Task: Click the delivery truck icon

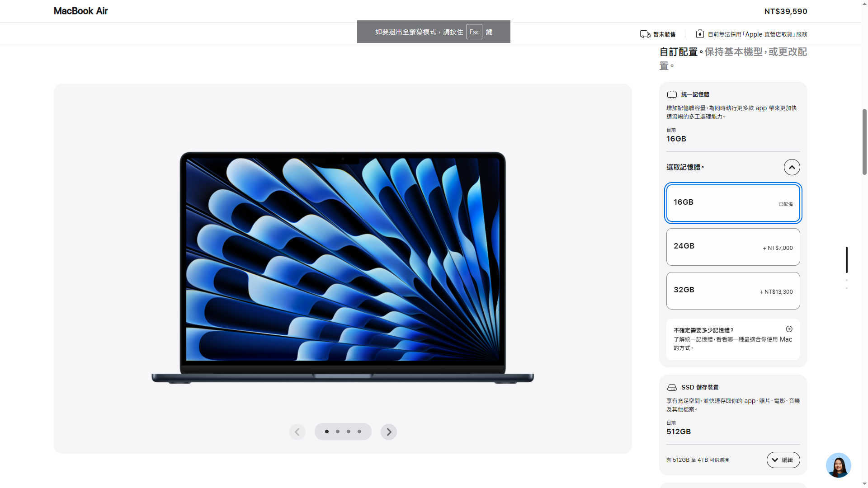Action: (645, 34)
